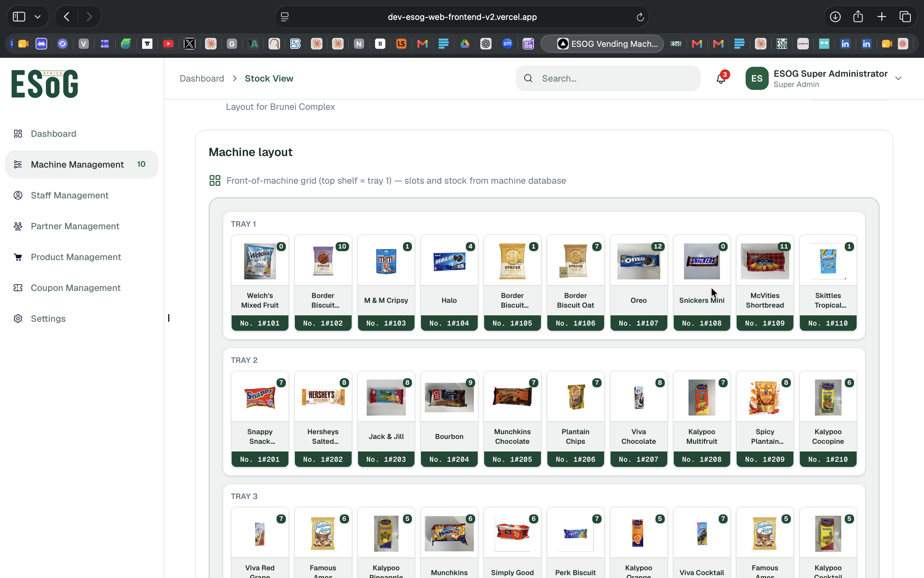Click the Layout for Brunei Complex text
This screenshot has height=578, width=924.
pyautogui.click(x=280, y=107)
